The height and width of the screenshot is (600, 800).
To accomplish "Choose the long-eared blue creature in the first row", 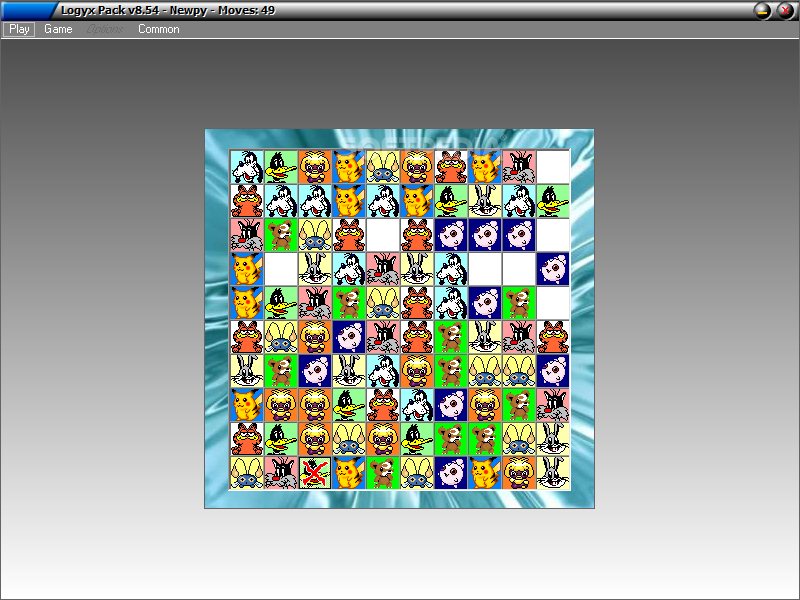I will pos(383,167).
